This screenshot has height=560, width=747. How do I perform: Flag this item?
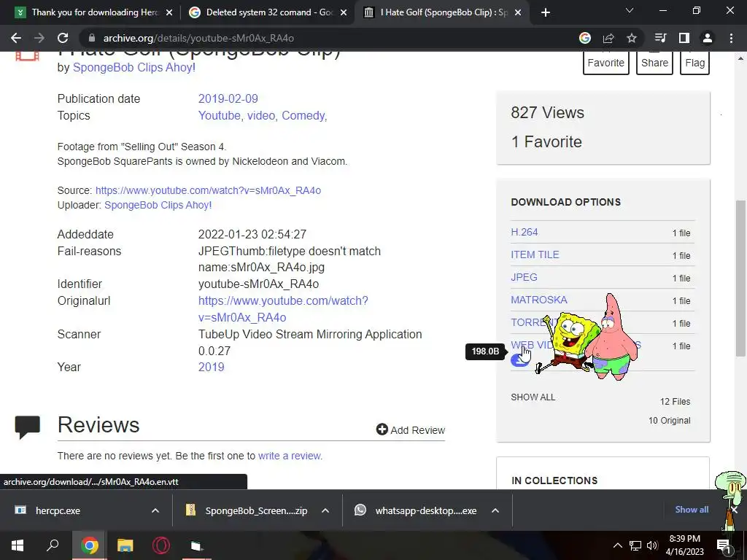pyautogui.click(x=695, y=63)
